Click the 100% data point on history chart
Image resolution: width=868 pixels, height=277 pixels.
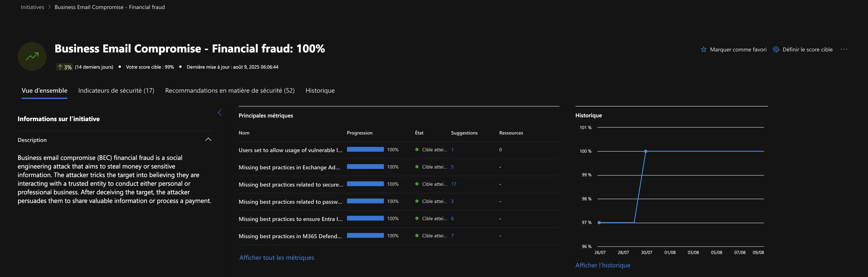point(645,152)
